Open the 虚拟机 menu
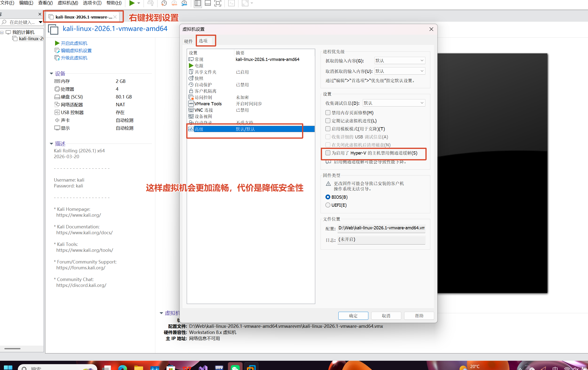This screenshot has height=370, width=588. pyautogui.click(x=68, y=3)
